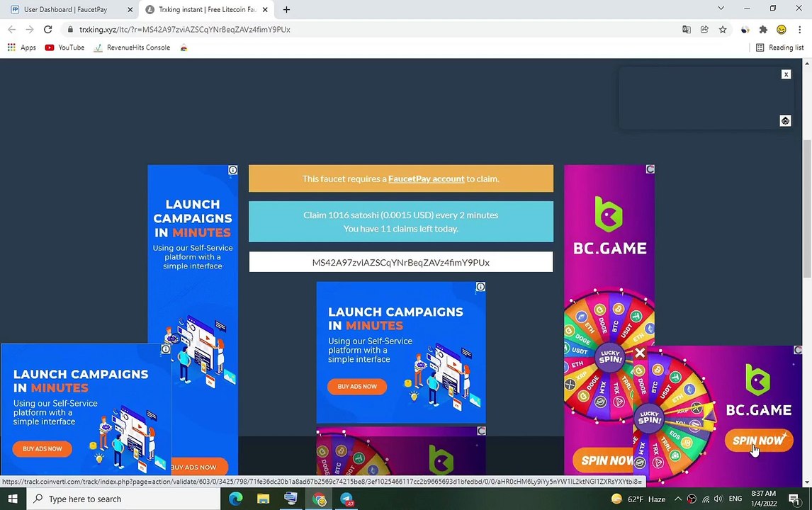The width and height of the screenshot is (812, 510).
Task: Open File Explorer from the taskbar
Action: (263, 499)
